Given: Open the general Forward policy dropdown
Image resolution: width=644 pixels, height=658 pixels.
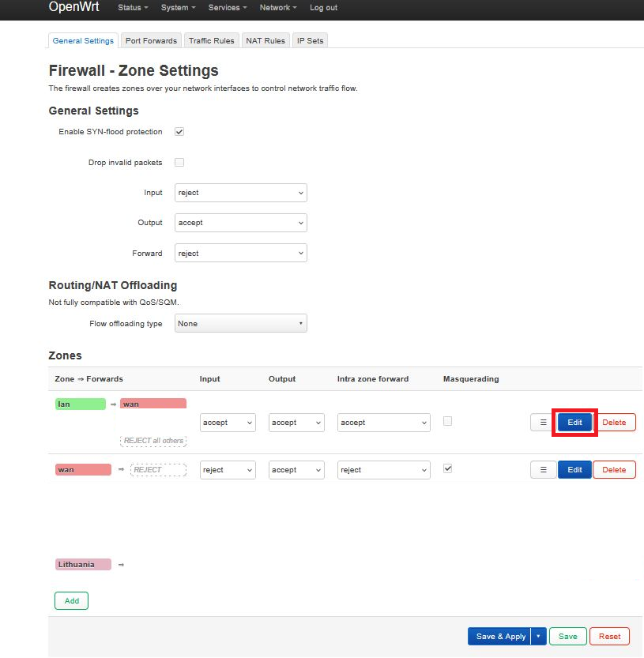Looking at the screenshot, I should (240, 254).
